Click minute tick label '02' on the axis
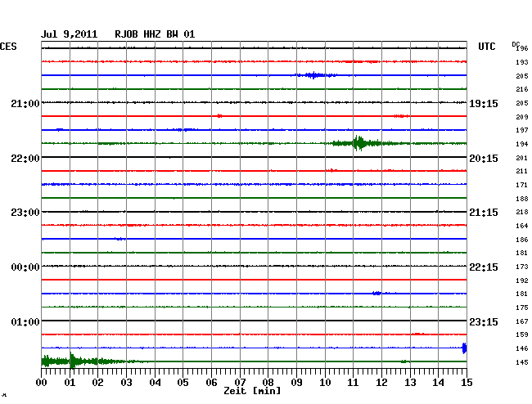 (x=97, y=382)
